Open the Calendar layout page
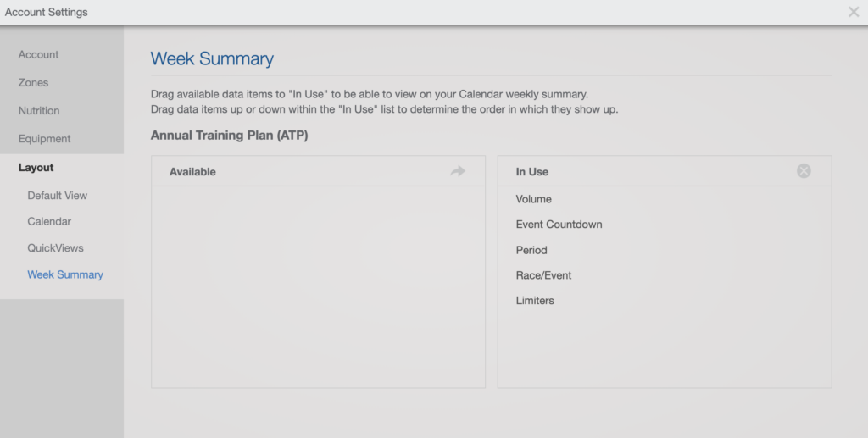The height and width of the screenshot is (438, 868). point(49,221)
